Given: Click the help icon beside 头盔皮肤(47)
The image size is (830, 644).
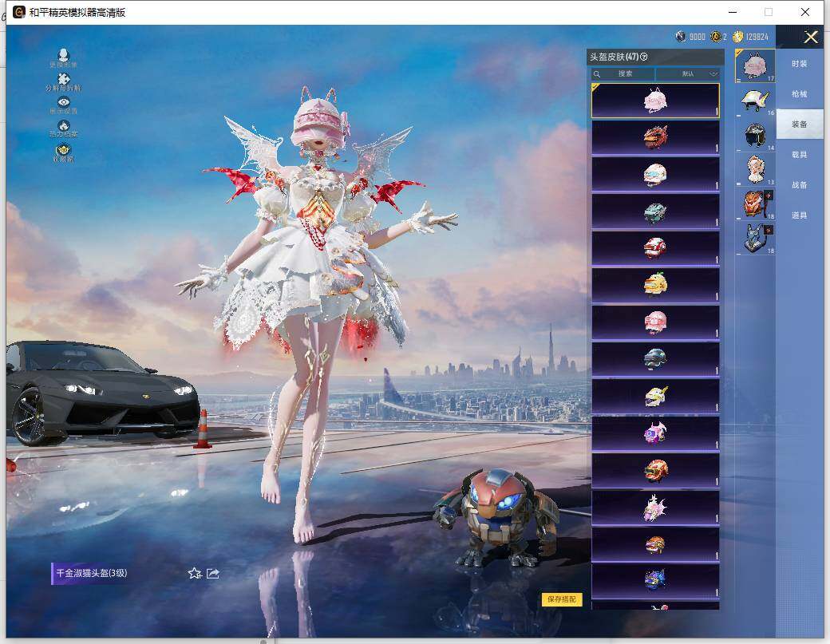Looking at the screenshot, I should (644, 57).
